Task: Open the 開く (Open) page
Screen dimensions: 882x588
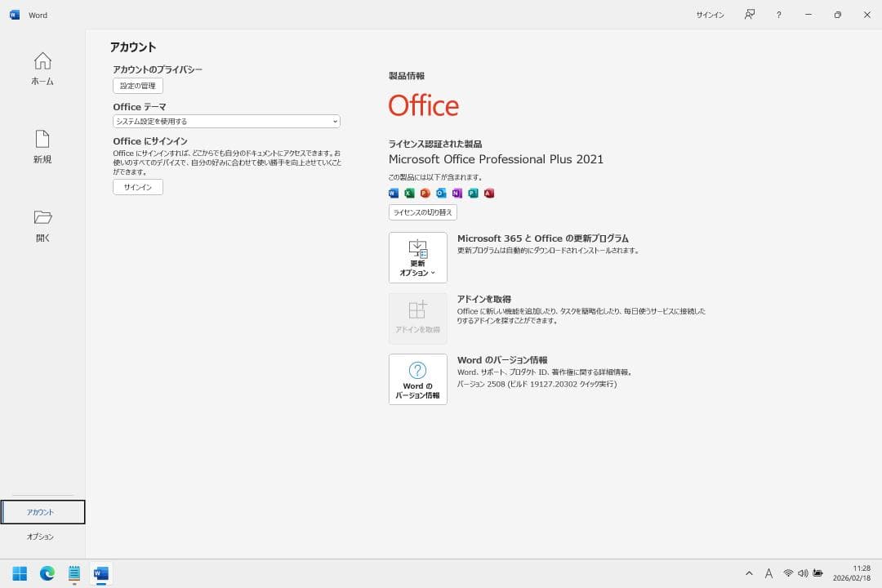Action: pyautogui.click(x=42, y=225)
